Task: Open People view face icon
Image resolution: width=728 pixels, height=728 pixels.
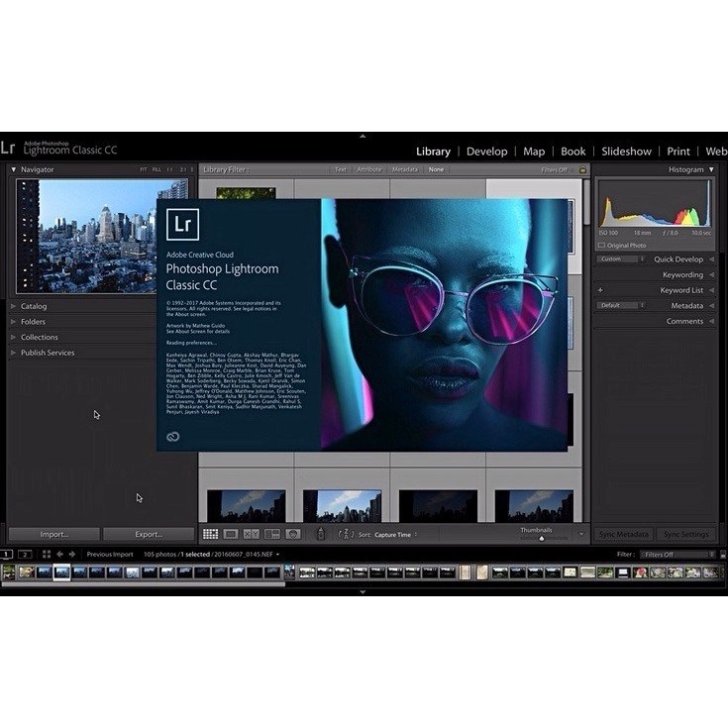Action: click(293, 534)
